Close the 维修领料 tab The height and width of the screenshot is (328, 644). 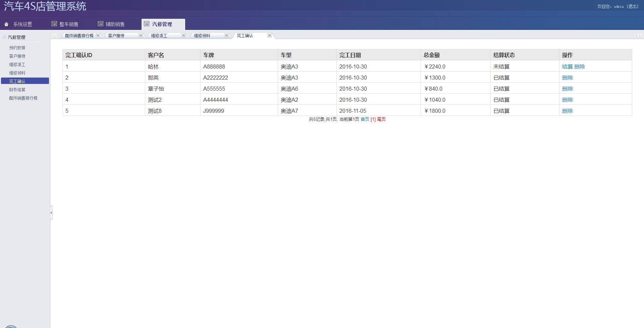226,36
